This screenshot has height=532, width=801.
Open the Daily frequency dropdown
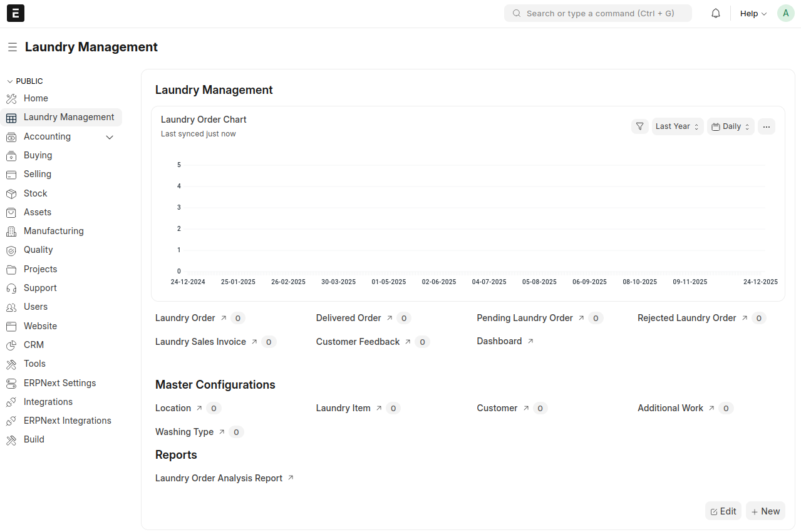tap(730, 126)
